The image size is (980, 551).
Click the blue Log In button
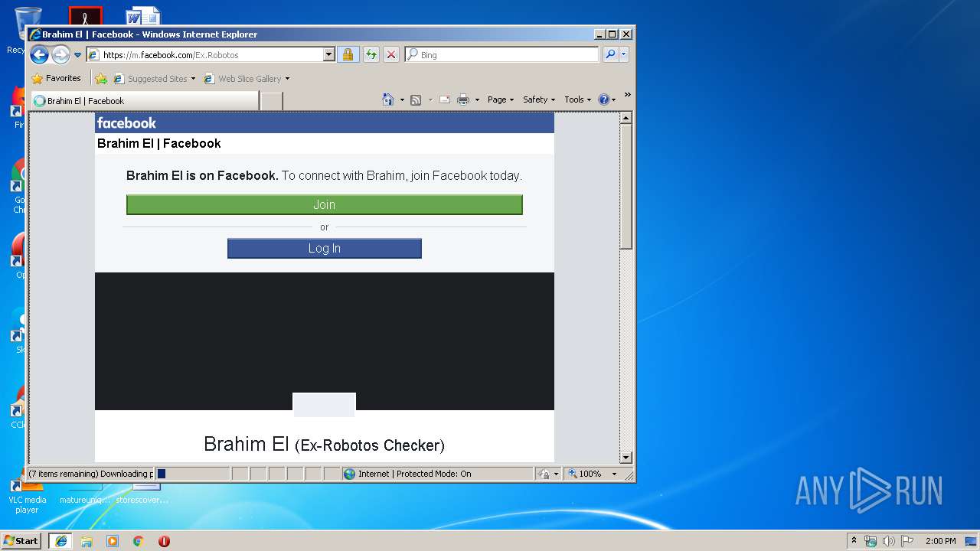325,248
